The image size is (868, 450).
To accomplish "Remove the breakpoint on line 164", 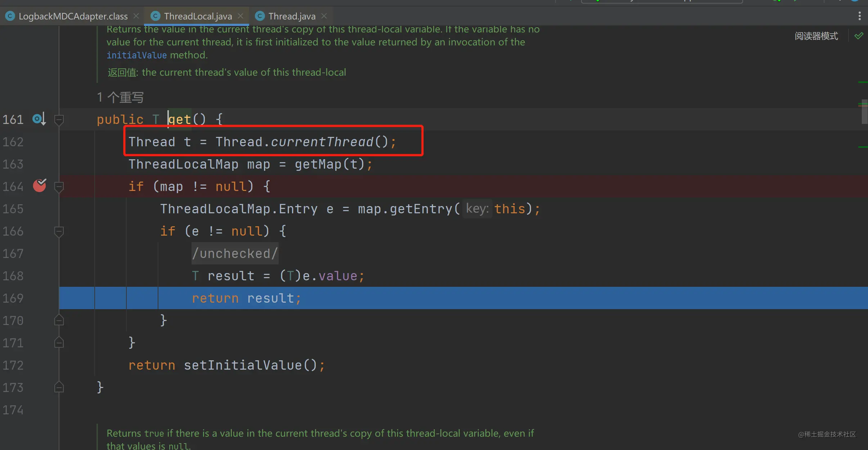I will point(40,186).
